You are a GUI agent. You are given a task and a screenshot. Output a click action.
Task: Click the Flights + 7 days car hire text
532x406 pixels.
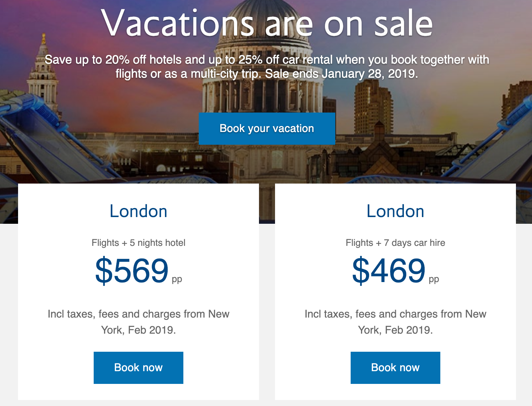pyautogui.click(x=395, y=243)
